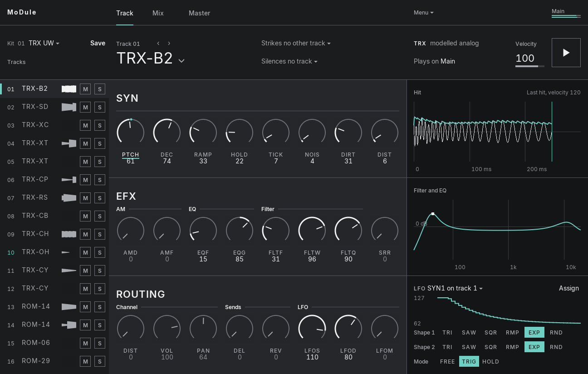Save the current kit
This screenshot has width=588, height=374.
coord(98,43)
